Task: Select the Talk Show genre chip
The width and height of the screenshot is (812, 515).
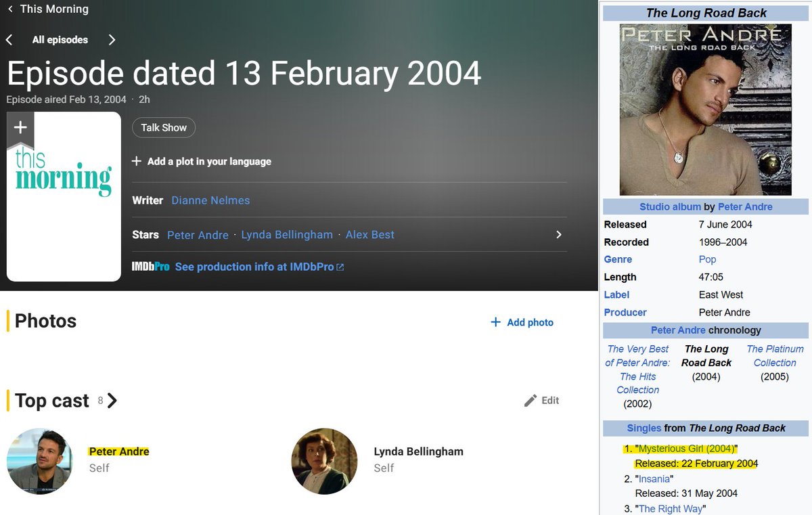Action: (x=164, y=127)
